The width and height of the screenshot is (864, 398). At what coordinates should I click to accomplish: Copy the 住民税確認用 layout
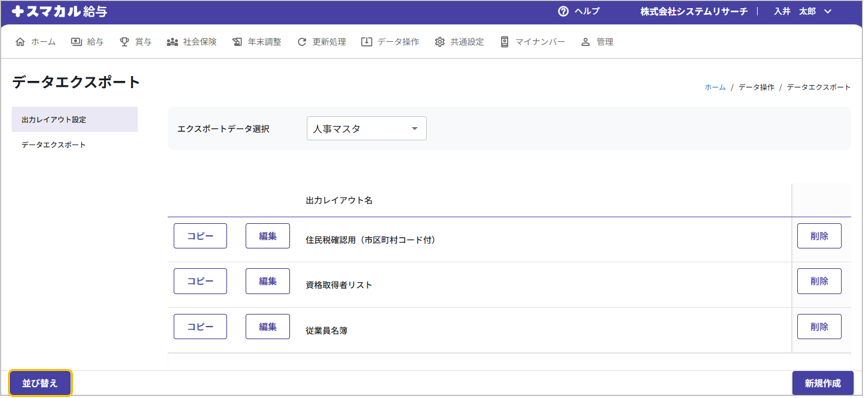pos(201,236)
